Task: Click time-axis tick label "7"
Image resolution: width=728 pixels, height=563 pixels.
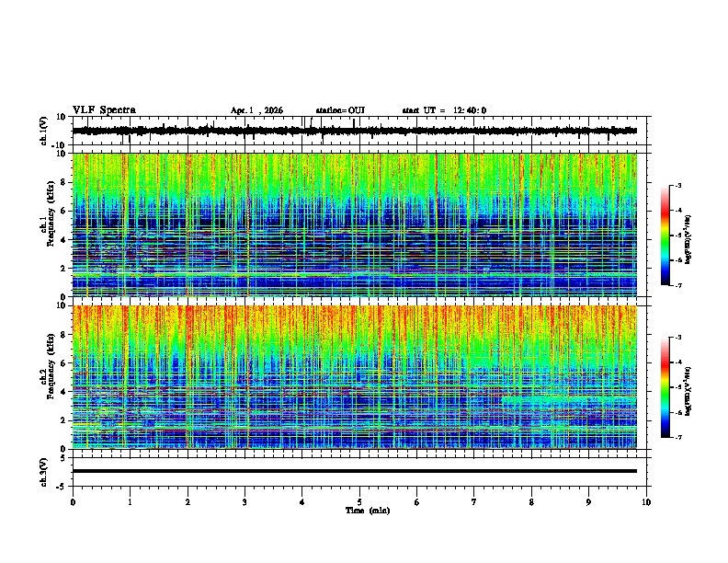Action: [474, 502]
